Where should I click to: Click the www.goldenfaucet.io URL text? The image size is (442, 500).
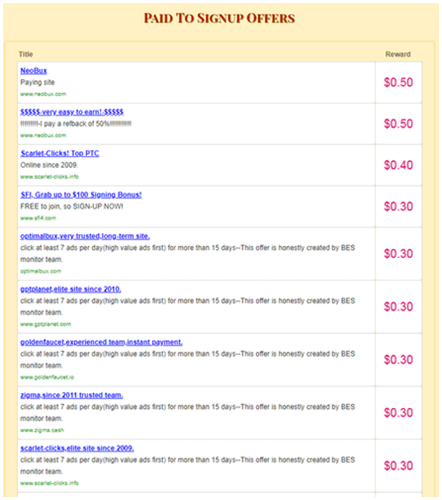tap(47, 377)
